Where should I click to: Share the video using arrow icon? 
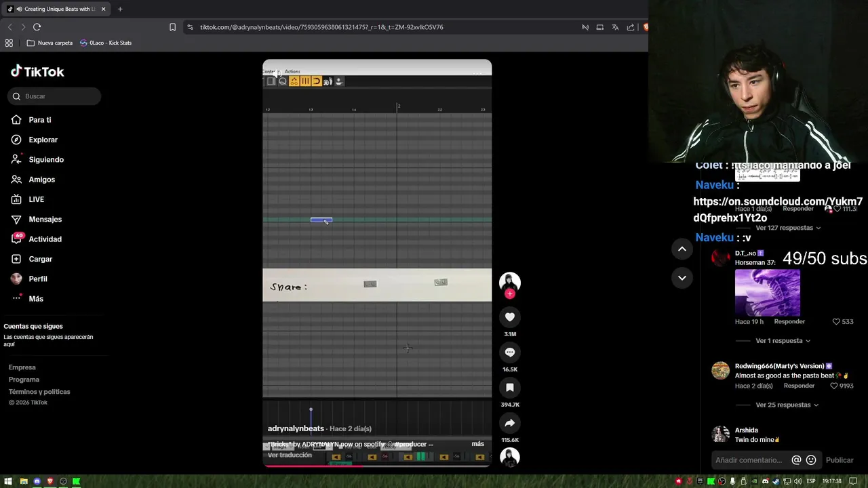click(x=510, y=423)
